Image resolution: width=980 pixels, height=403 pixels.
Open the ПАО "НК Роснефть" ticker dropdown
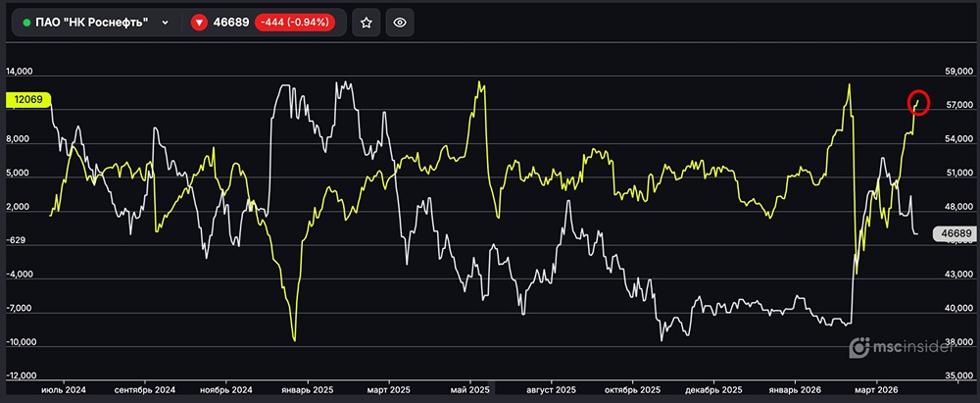[x=165, y=23]
